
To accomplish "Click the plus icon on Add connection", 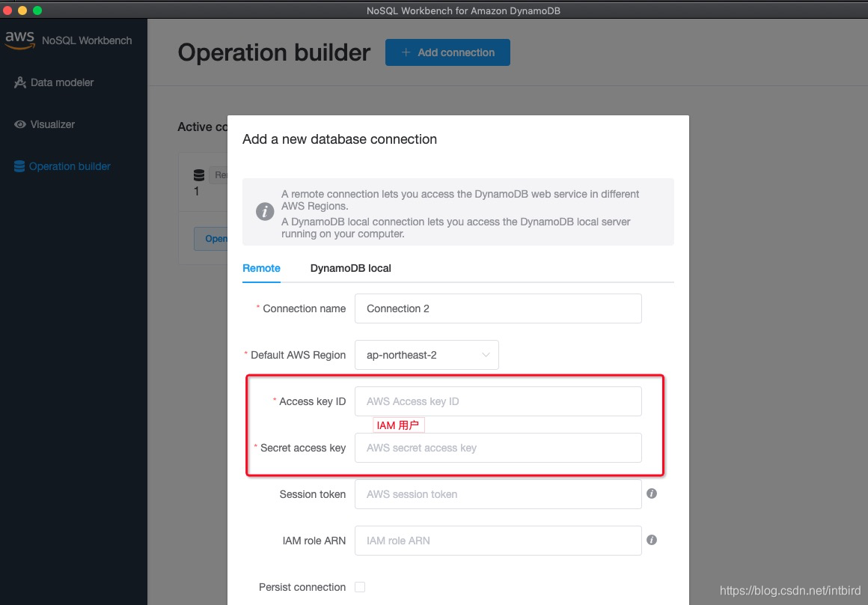I will 406,52.
